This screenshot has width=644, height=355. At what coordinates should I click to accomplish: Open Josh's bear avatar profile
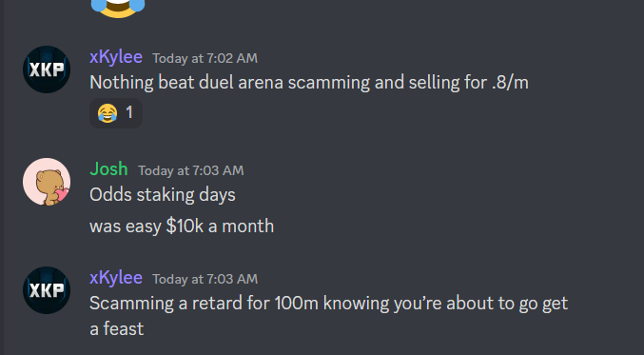pyautogui.click(x=47, y=182)
